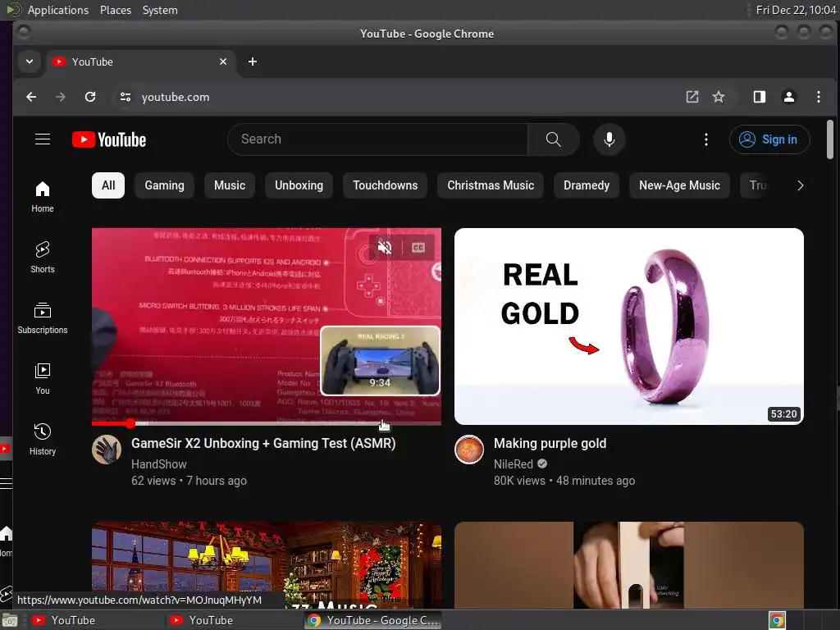Select the Unboxing filter chip
This screenshot has width=840, height=630.
coord(299,185)
